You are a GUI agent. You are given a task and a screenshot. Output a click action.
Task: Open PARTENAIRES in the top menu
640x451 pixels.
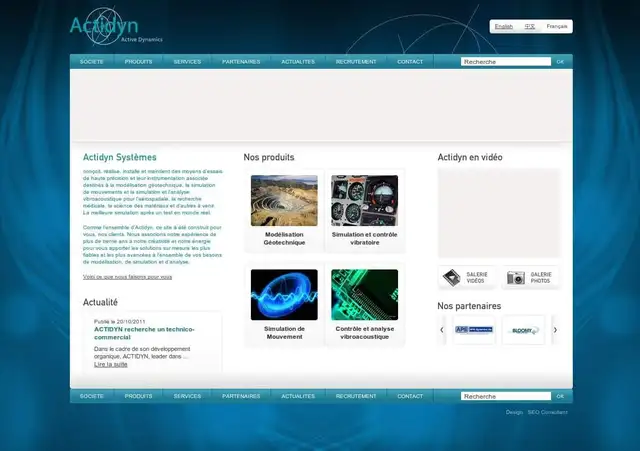[241, 62]
